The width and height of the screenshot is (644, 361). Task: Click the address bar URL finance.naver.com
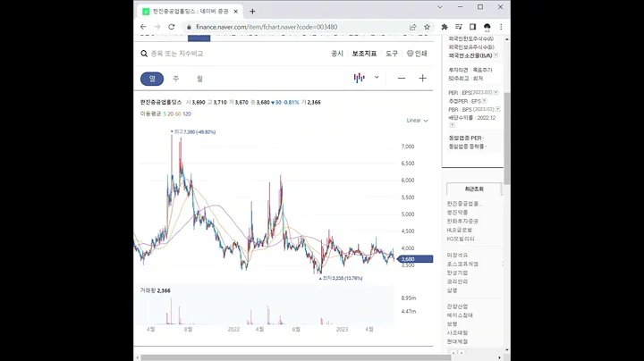tap(267, 27)
